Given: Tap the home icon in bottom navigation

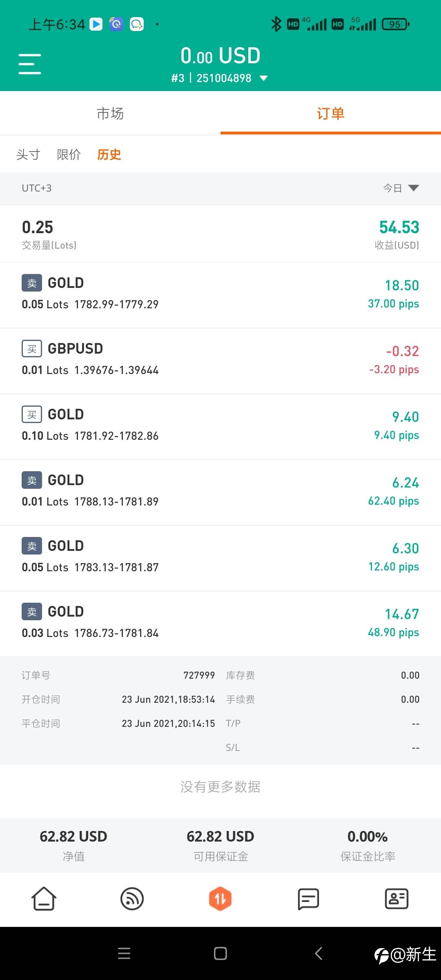Looking at the screenshot, I should click(x=44, y=899).
